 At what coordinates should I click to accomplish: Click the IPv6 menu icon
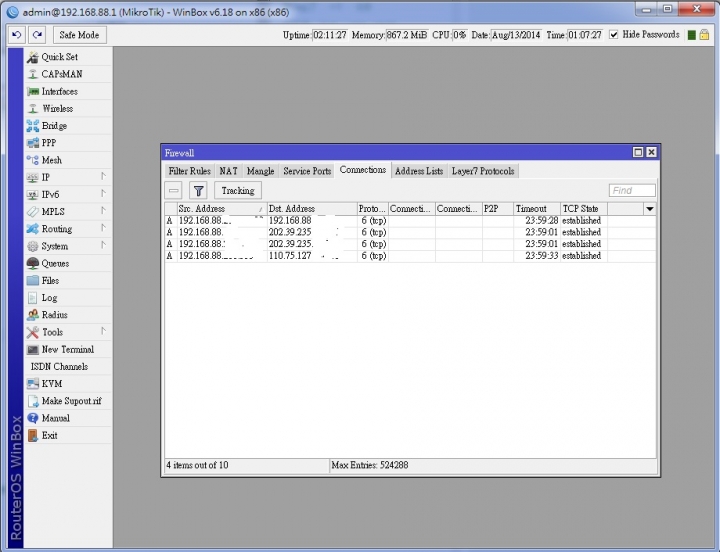click(x=33, y=195)
